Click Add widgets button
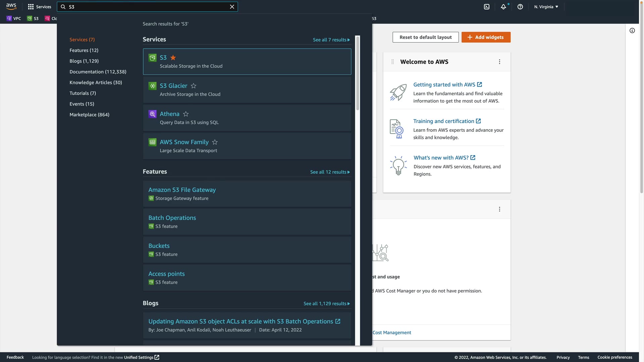 (486, 37)
